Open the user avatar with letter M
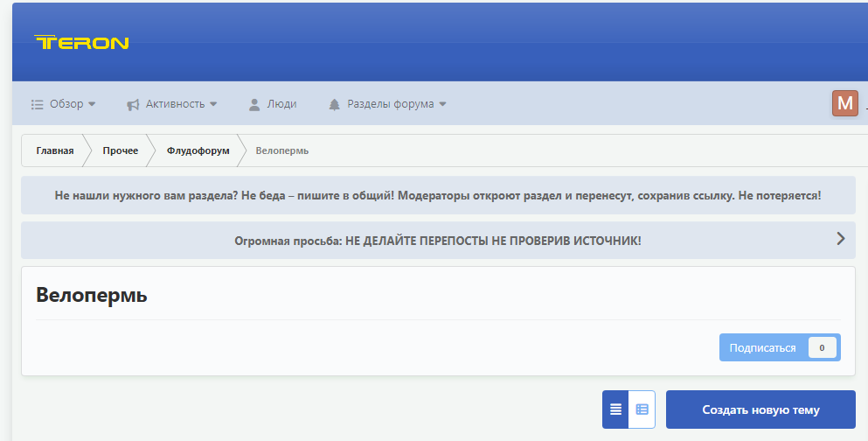The width and height of the screenshot is (868, 441). 844,103
